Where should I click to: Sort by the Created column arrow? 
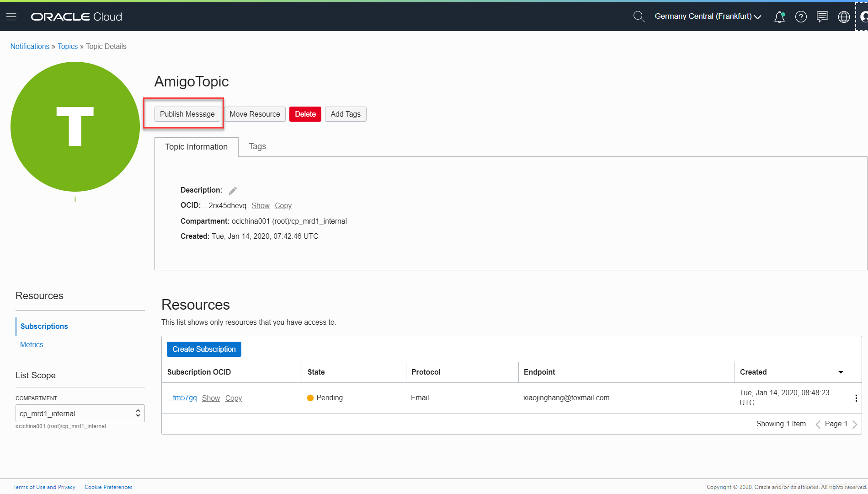coord(841,372)
